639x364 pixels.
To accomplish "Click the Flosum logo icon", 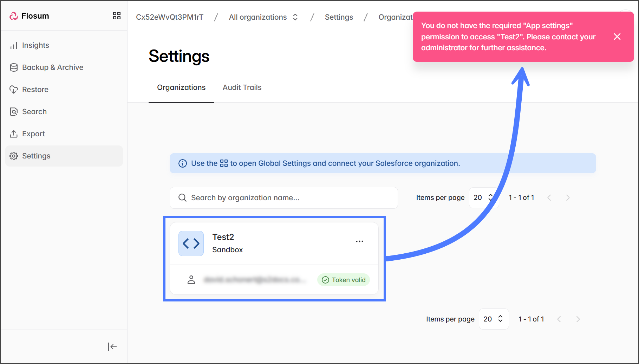I will pos(14,16).
